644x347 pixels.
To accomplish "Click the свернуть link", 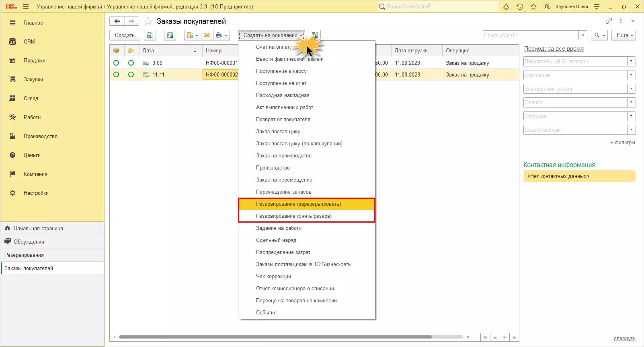I will tap(624, 339).
